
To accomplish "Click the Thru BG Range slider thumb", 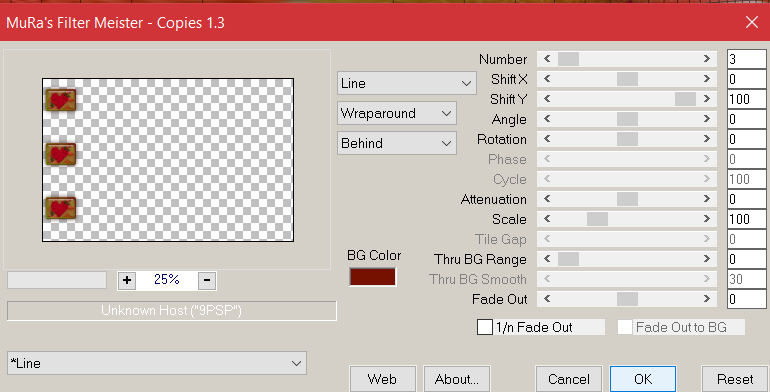I will [568, 259].
